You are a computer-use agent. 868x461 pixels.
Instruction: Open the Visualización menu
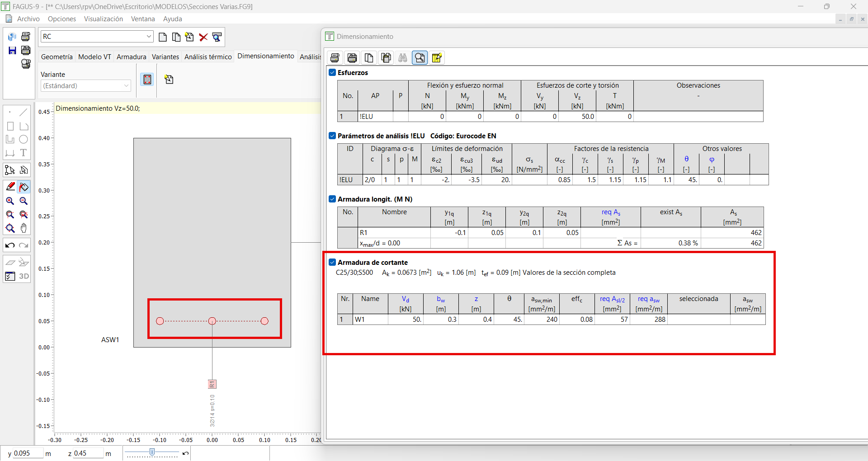(104, 19)
